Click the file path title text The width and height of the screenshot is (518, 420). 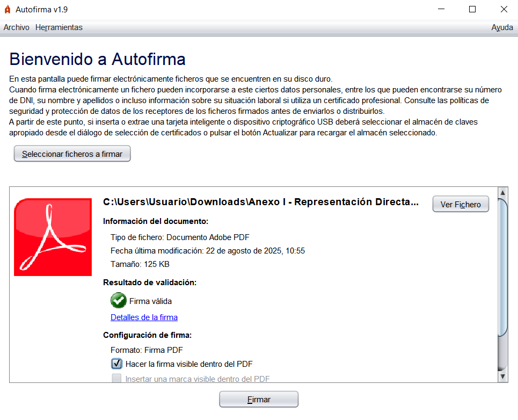[260, 202]
